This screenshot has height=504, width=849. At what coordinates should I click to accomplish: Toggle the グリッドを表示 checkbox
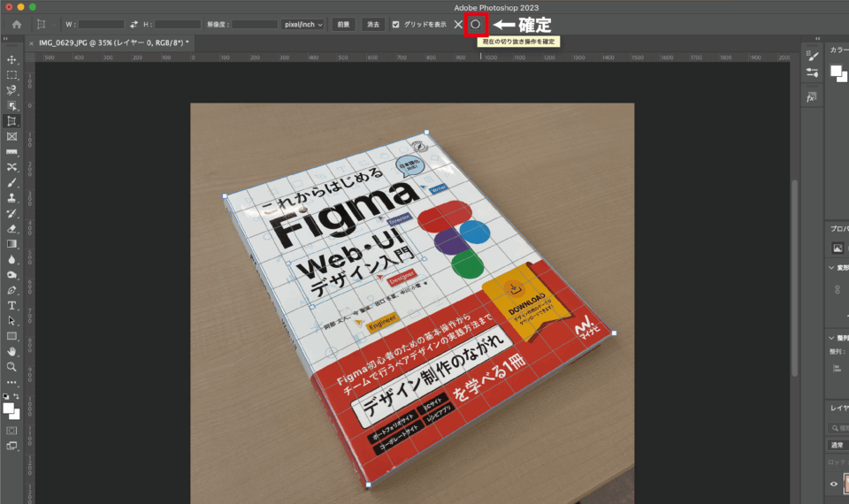pyautogui.click(x=396, y=25)
